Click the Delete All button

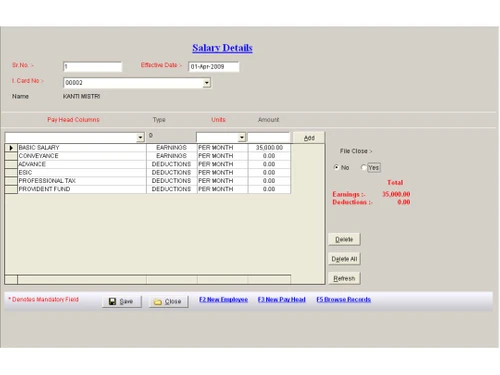point(344,259)
